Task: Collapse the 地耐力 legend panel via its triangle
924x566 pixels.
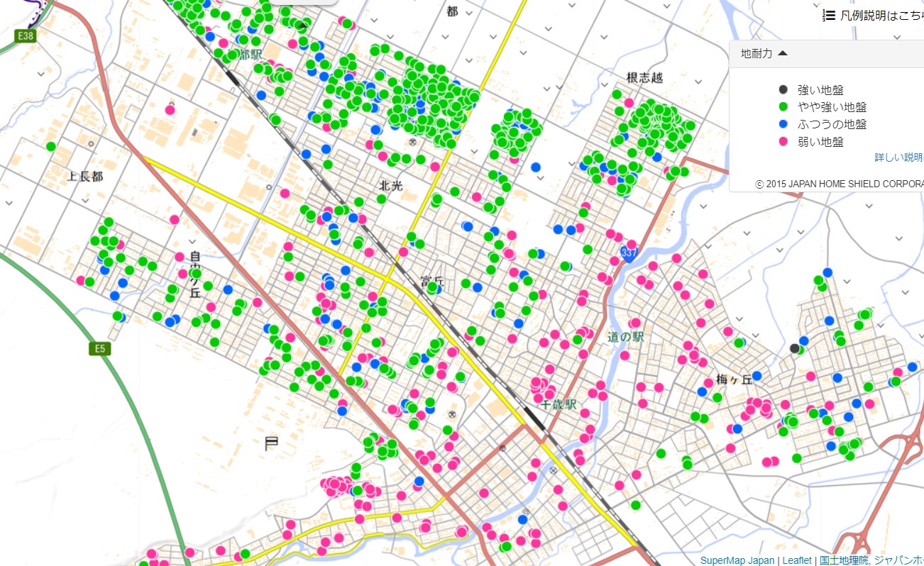Action: click(782, 53)
